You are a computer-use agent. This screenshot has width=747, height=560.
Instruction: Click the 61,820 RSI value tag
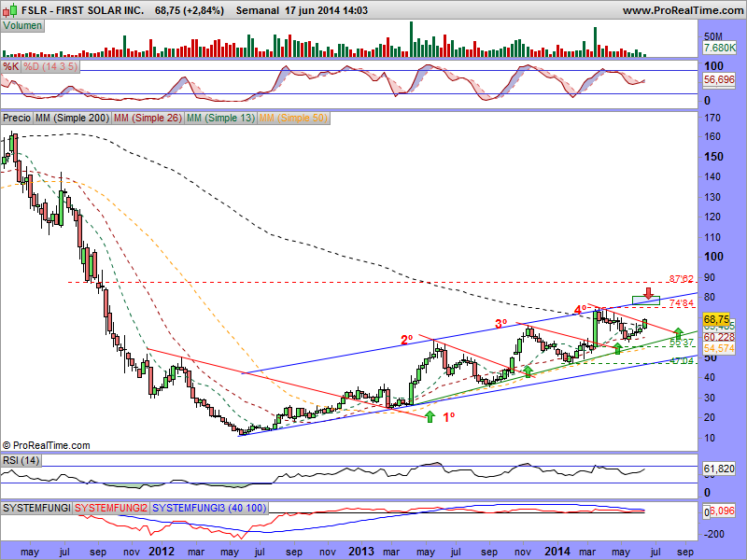coord(719,469)
